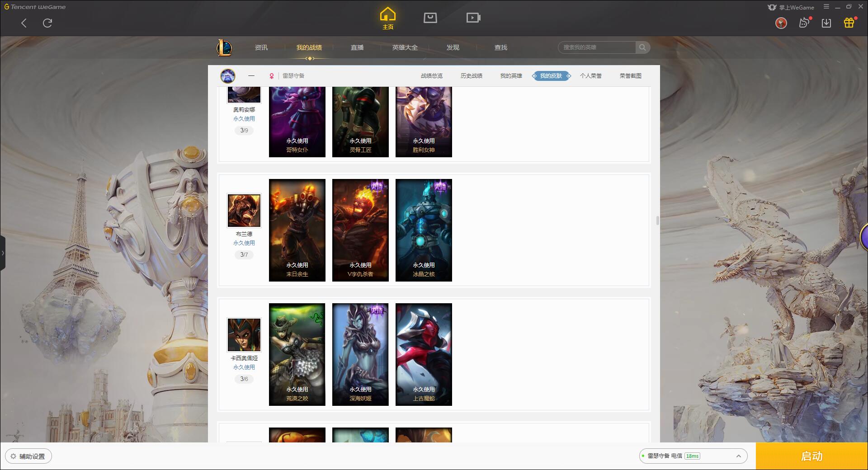Click the purple floating button at right edge
This screenshot has height=470, width=868.
[x=864, y=237]
